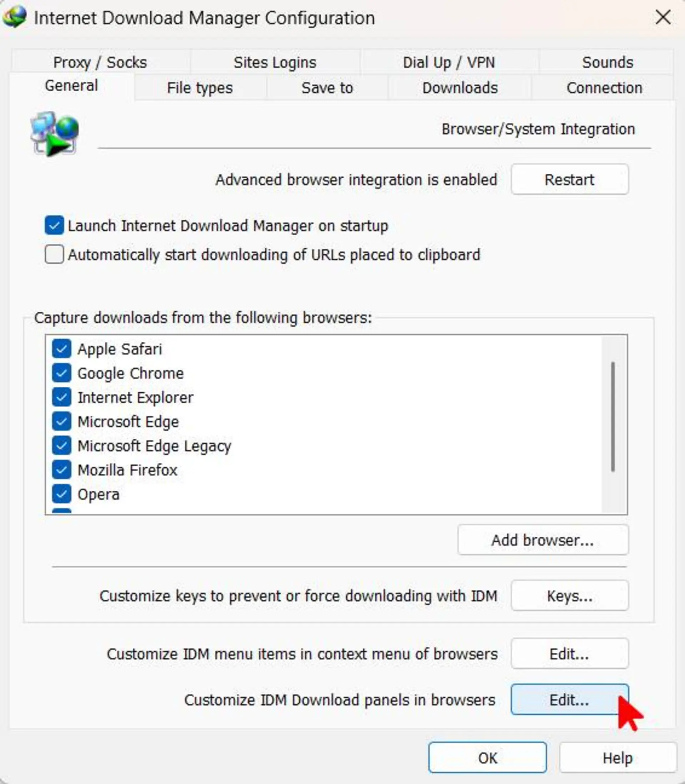Go to the Connection tab
Image resolution: width=685 pixels, height=784 pixels.
coord(604,88)
